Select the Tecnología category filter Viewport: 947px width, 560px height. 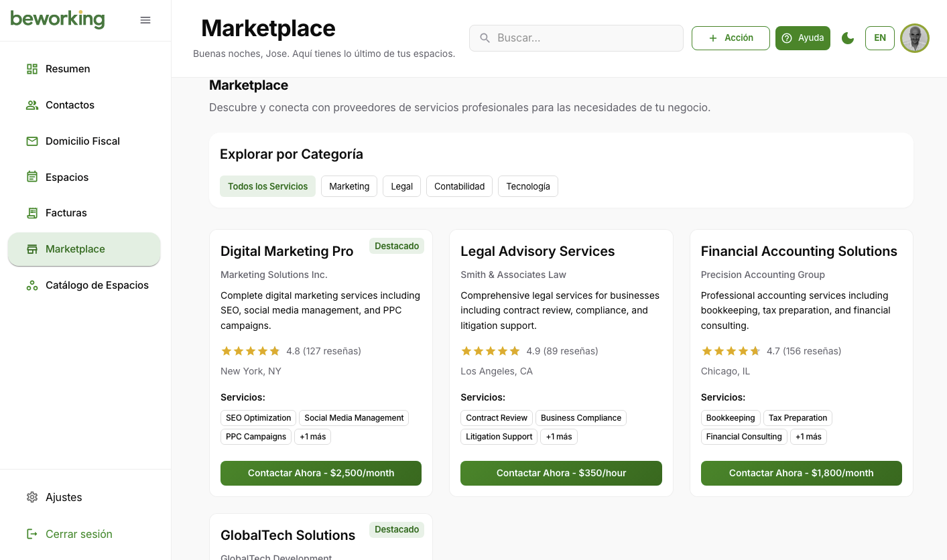tap(528, 186)
